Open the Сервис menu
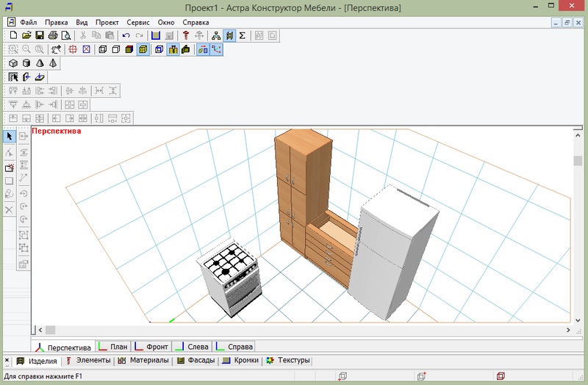The height and width of the screenshot is (385, 588). pos(138,22)
